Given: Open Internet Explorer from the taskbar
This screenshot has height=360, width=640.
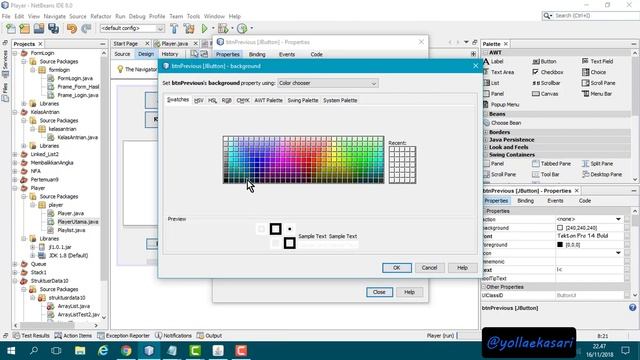Looking at the screenshot, I should pyautogui.click(x=103, y=351).
